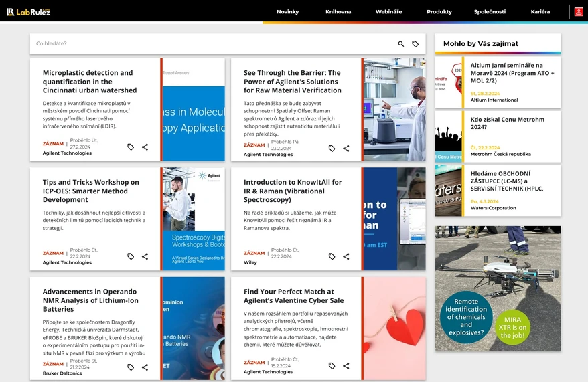Open the user account icon
This screenshot has height=382, width=588.
(x=579, y=11)
